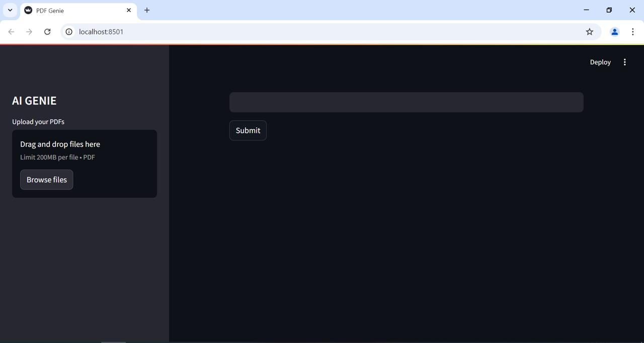Reload the localhost page
644x343 pixels.
[x=47, y=32]
